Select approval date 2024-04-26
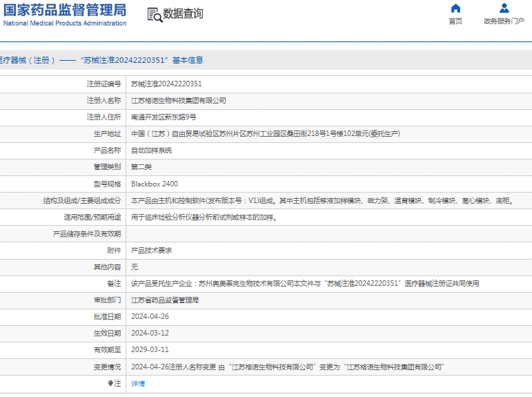The width and height of the screenshot is (532, 397). [x=150, y=316]
